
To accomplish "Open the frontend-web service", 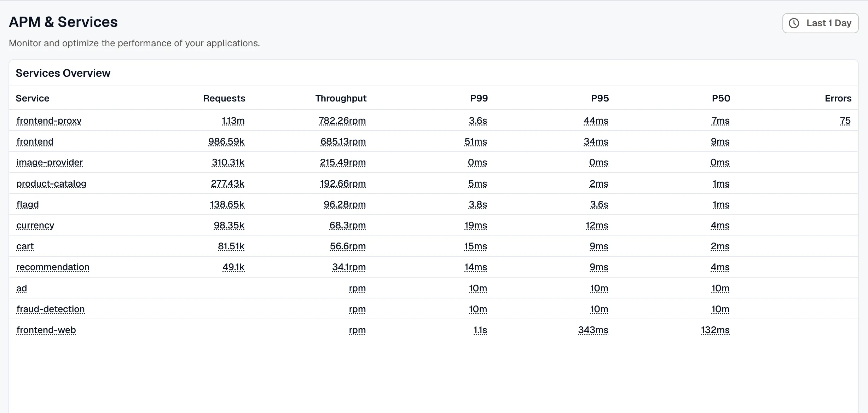I will point(46,330).
